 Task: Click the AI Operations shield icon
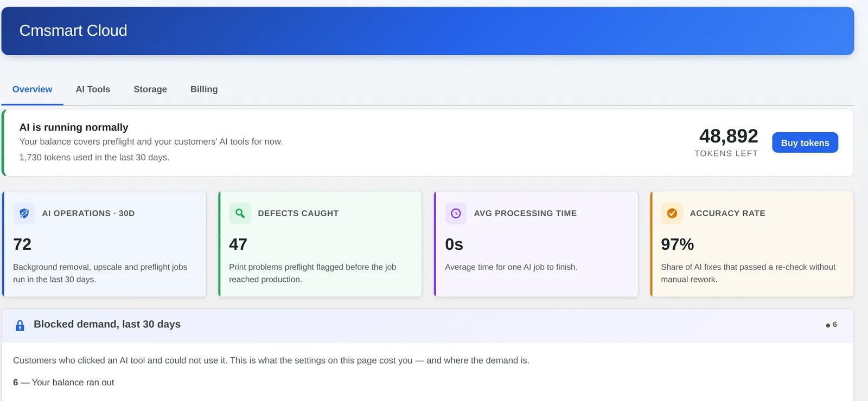24,214
